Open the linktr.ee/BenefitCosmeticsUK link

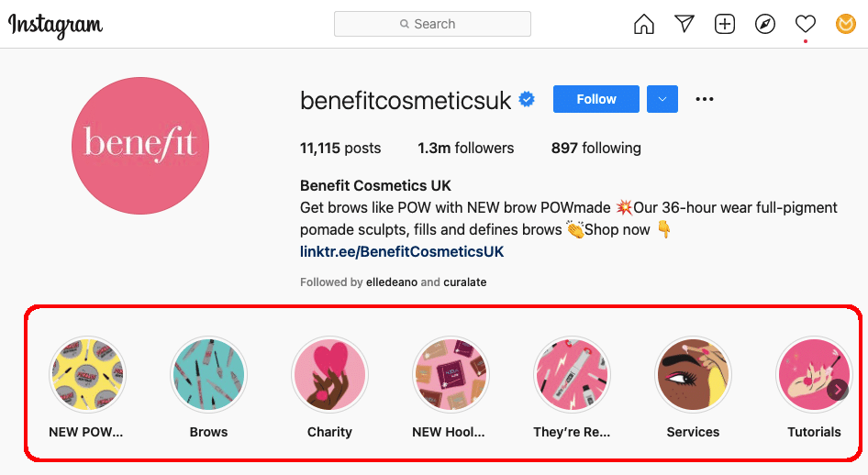(x=402, y=251)
